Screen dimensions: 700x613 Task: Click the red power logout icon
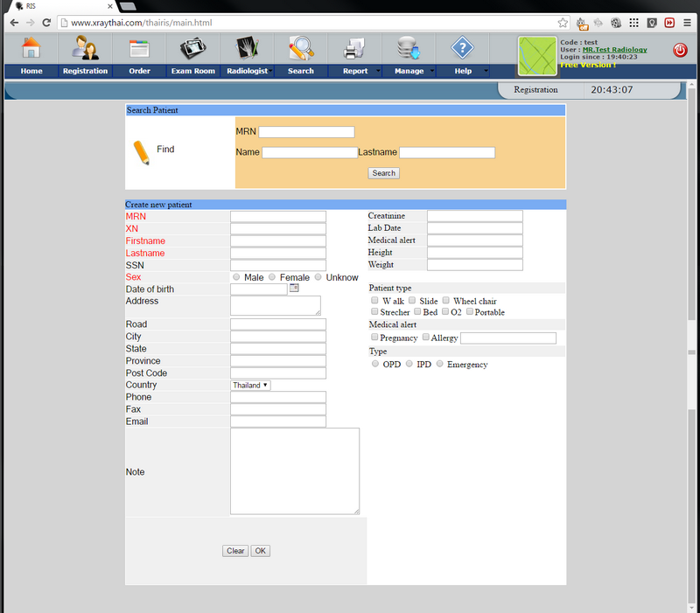point(680,51)
